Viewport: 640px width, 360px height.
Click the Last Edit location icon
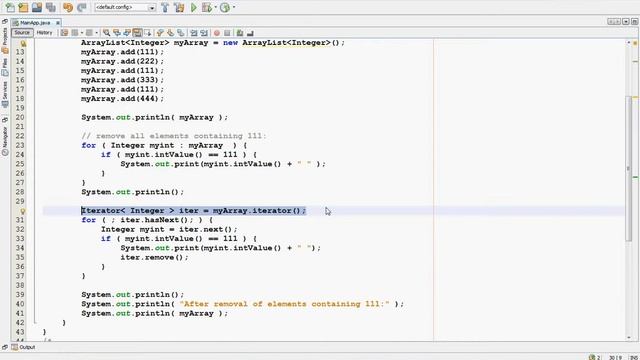[x=64, y=33]
